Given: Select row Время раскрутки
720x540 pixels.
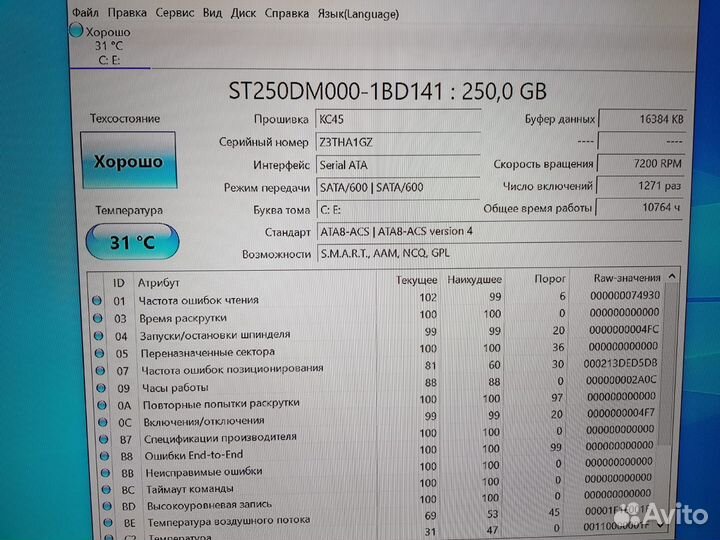Looking at the screenshot, I should (x=376, y=315).
